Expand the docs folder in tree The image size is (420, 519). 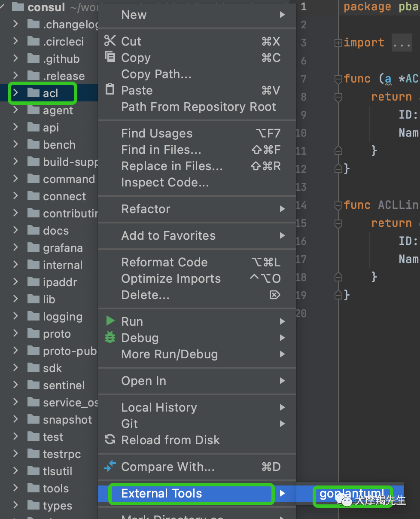pos(15,230)
